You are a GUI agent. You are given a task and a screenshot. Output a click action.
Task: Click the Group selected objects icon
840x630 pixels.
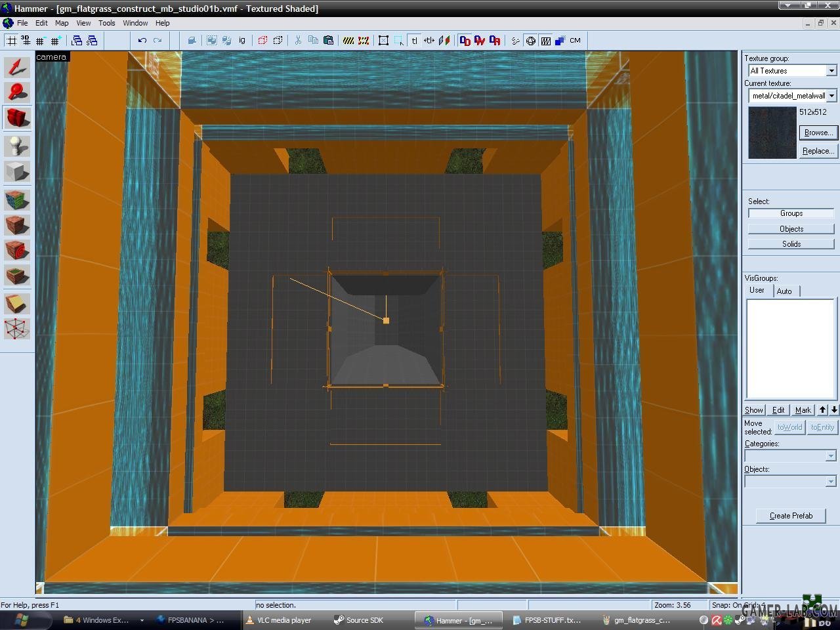212,41
